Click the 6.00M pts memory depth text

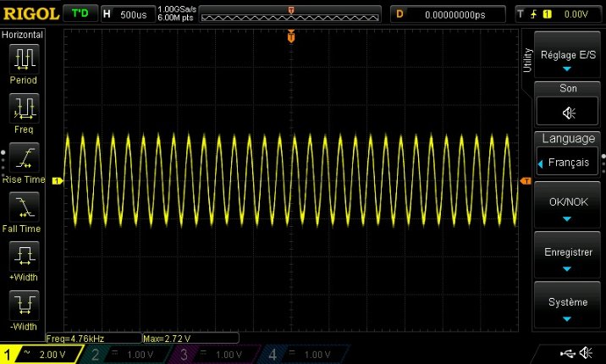[x=175, y=18]
